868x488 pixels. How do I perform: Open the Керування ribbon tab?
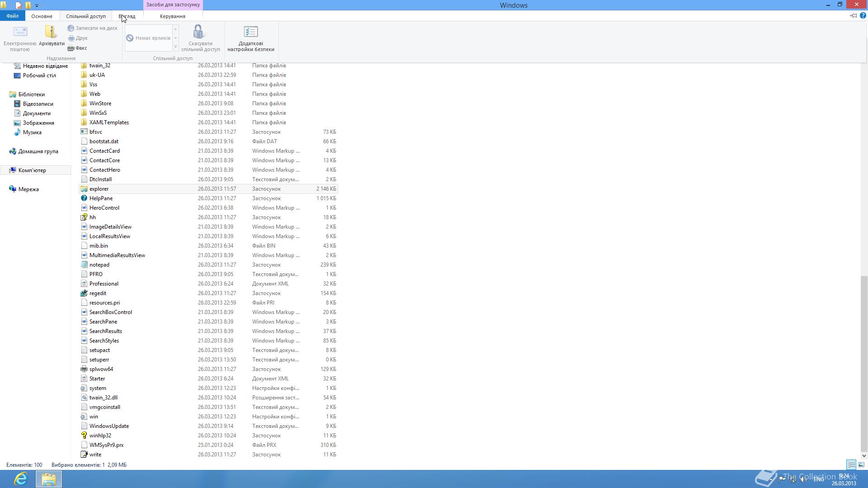(x=173, y=16)
